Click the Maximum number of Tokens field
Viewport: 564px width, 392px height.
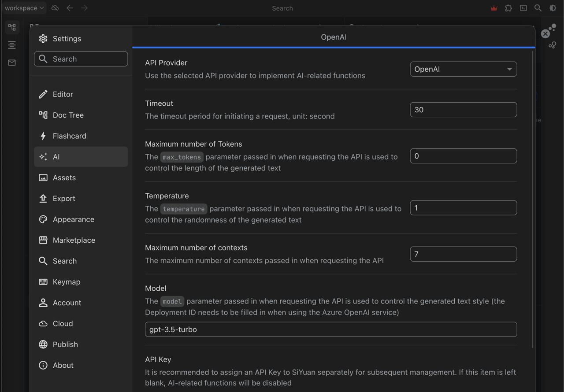tap(463, 156)
